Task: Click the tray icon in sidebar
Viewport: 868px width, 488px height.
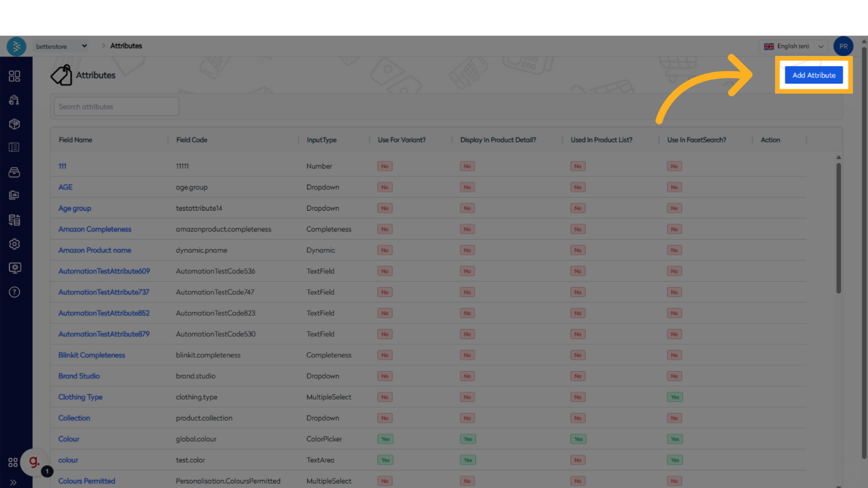Action: point(14,172)
